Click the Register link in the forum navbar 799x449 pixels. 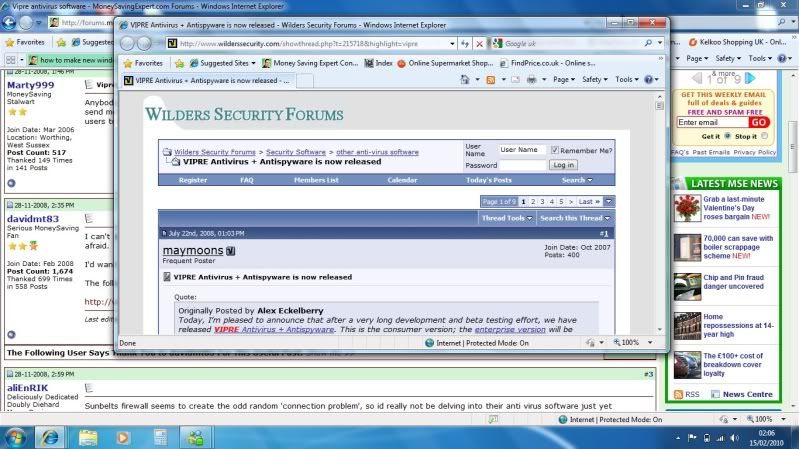tap(193, 180)
